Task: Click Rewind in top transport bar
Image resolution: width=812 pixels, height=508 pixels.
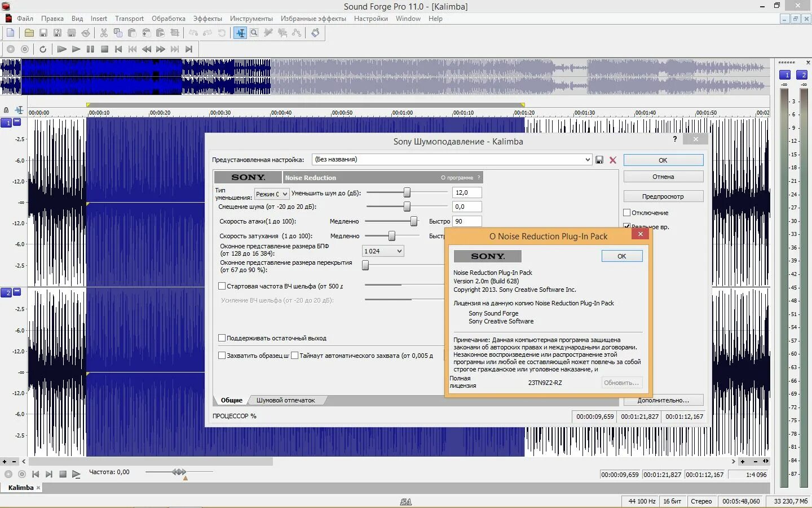Action: point(147,49)
